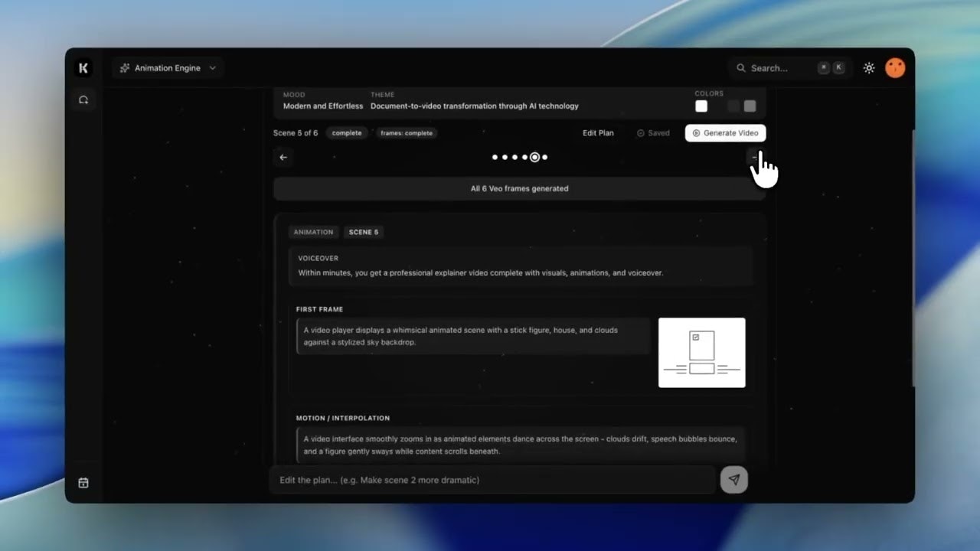The image size is (980, 551).
Task: Open the Animation Engine dropdown
Action: 168,68
